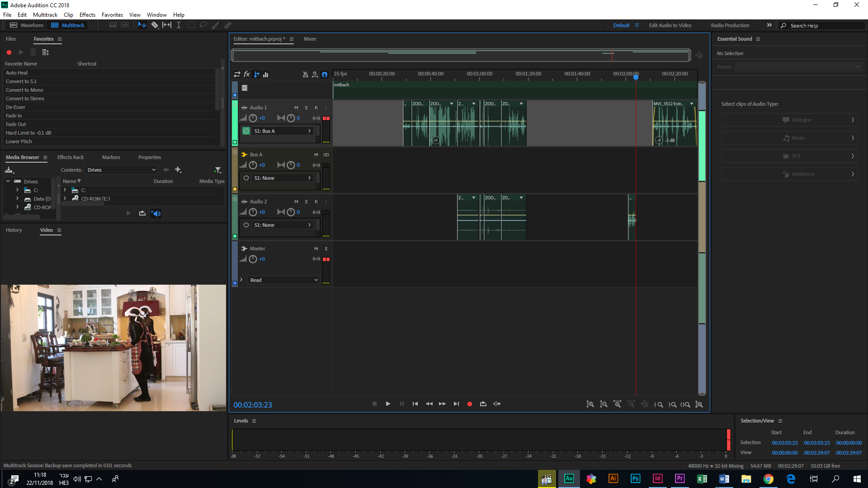This screenshot has height=488, width=868.
Task: Select the Time Selection tool
Action: pyautogui.click(x=179, y=25)
